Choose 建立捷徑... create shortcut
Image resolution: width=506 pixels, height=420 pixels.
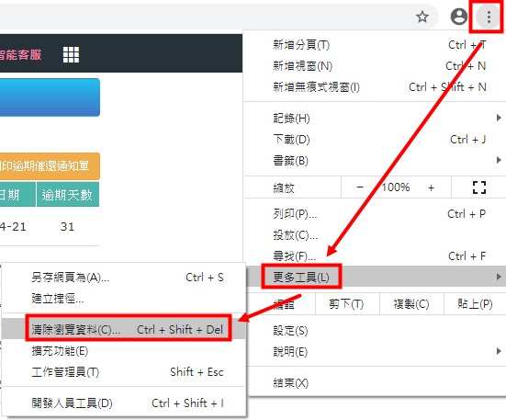tap(124, 299)
